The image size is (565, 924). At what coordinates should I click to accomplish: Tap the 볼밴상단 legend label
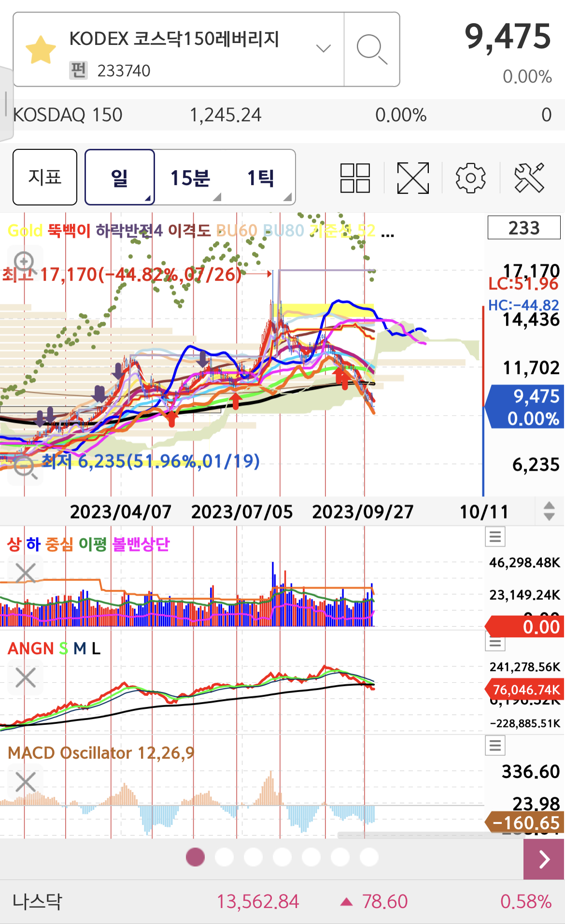tap(141, 544)
